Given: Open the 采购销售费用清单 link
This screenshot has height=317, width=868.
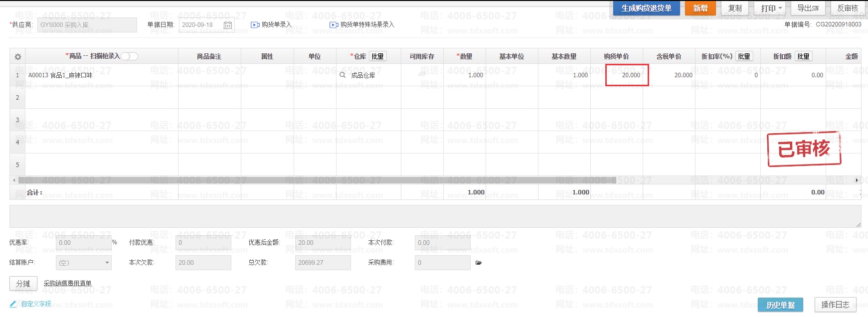Looking at the screenshot, I should tap(67, 283).
